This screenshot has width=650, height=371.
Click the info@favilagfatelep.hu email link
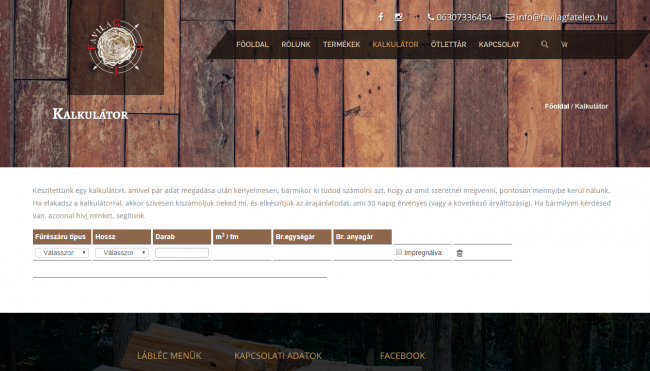pyautogui.click(x=562, y=17)
